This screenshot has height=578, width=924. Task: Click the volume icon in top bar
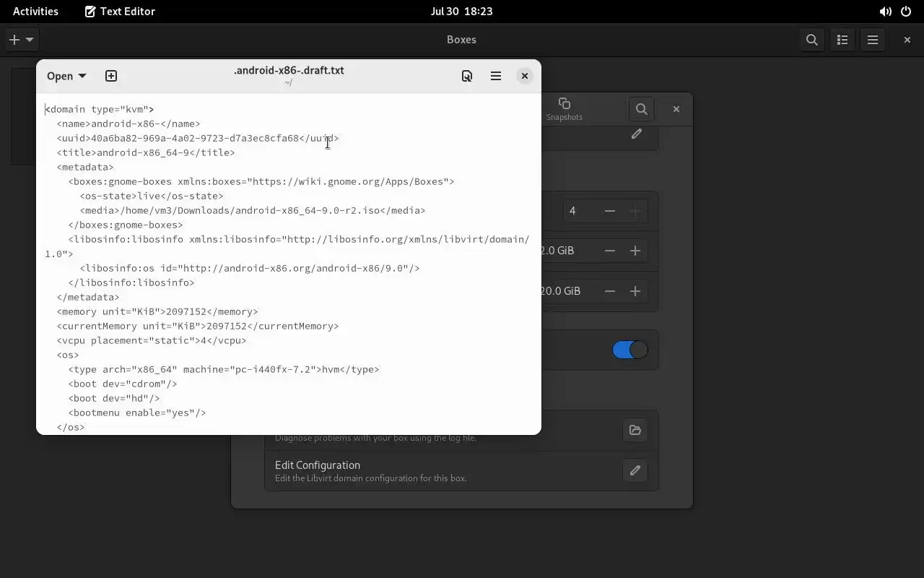coord(885,12)
